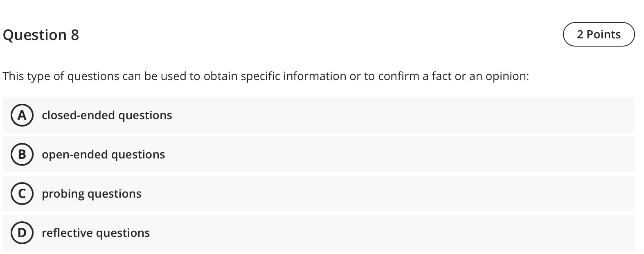644x254 pixels.
Task: Select radio button C for probing questions
Action: click(23, 194)
